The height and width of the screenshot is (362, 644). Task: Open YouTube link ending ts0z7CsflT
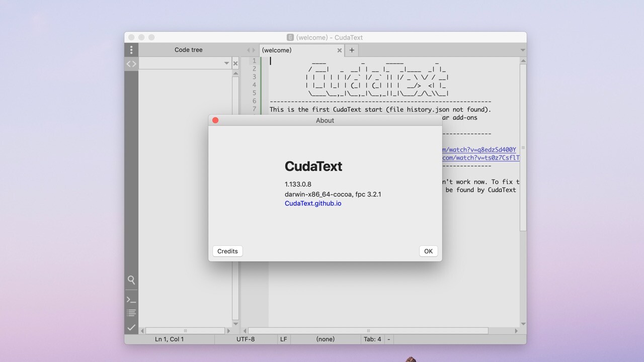[481, 158]
